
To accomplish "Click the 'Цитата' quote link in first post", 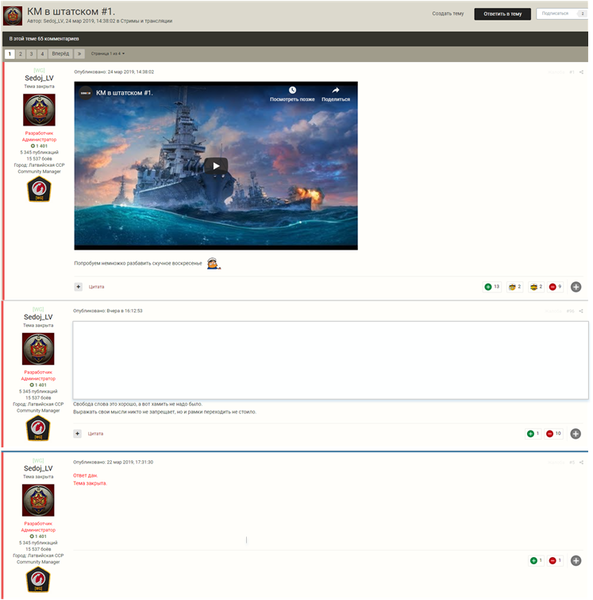I will 96,287.
